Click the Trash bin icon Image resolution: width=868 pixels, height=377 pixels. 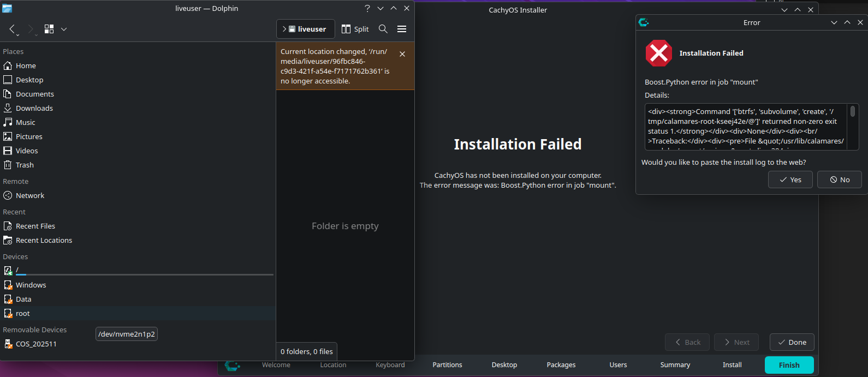tap(8, 165)
